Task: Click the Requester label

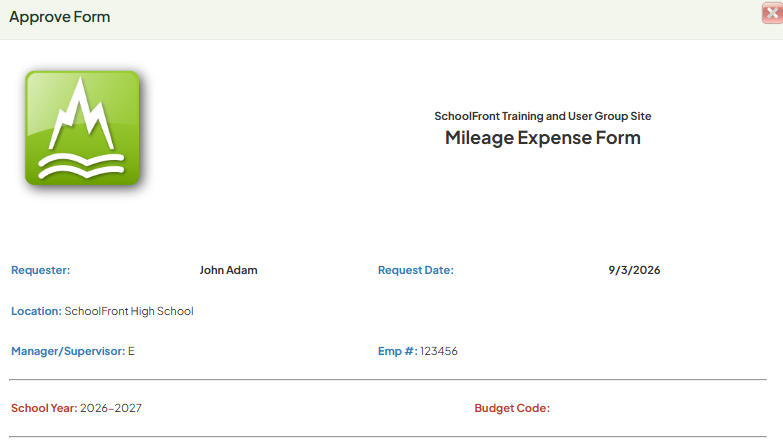Action: tap(40, 270)
